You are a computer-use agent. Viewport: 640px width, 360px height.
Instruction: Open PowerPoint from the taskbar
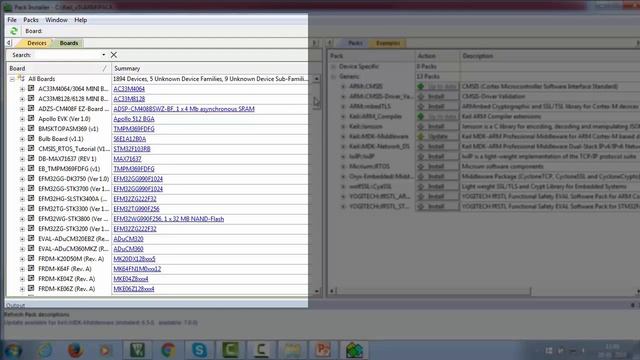pyautogui.click(x=323, y=350)
